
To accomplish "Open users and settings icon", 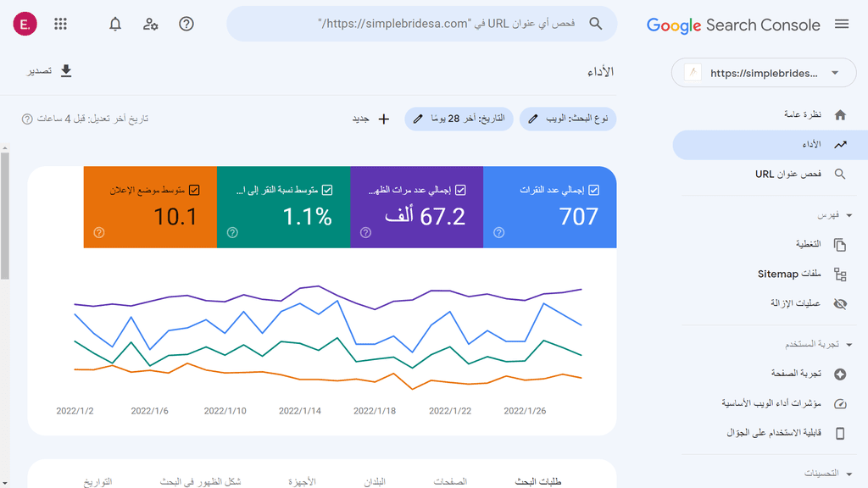I will (x=150, y=24).
